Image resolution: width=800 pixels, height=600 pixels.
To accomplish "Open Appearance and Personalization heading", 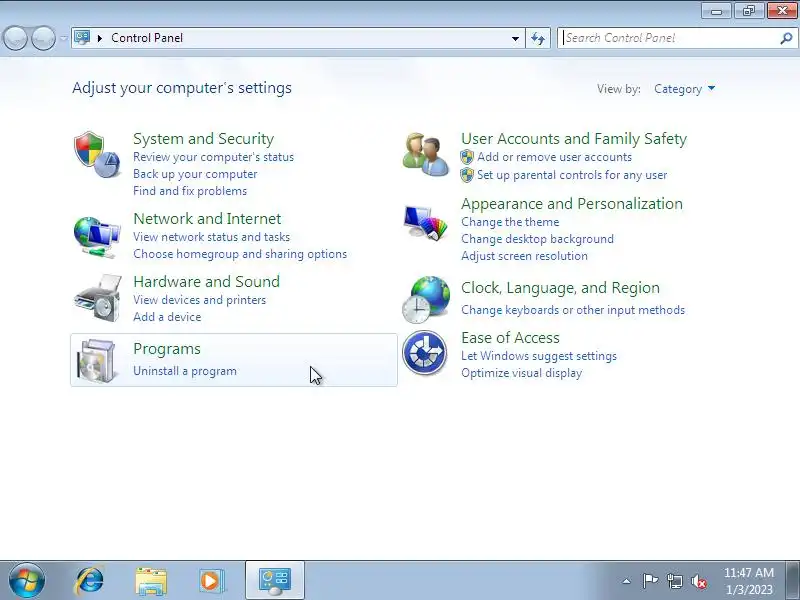I will coord(572,204).
